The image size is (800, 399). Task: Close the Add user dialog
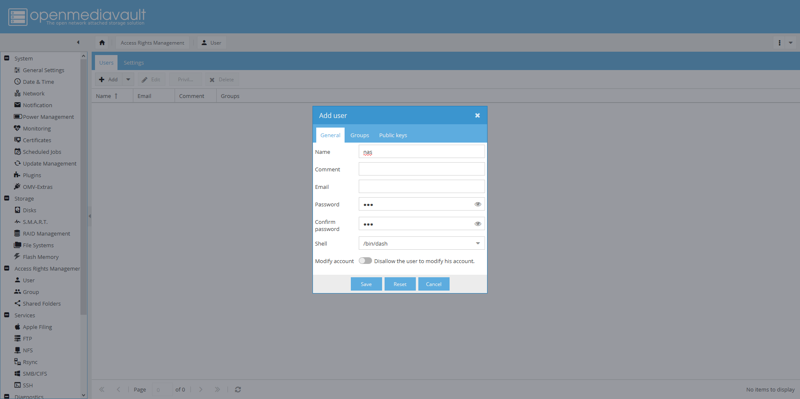tap(478, 115)
